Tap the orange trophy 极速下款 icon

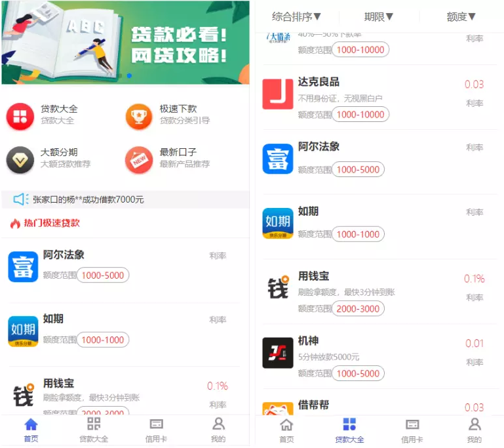pos(139,116)
